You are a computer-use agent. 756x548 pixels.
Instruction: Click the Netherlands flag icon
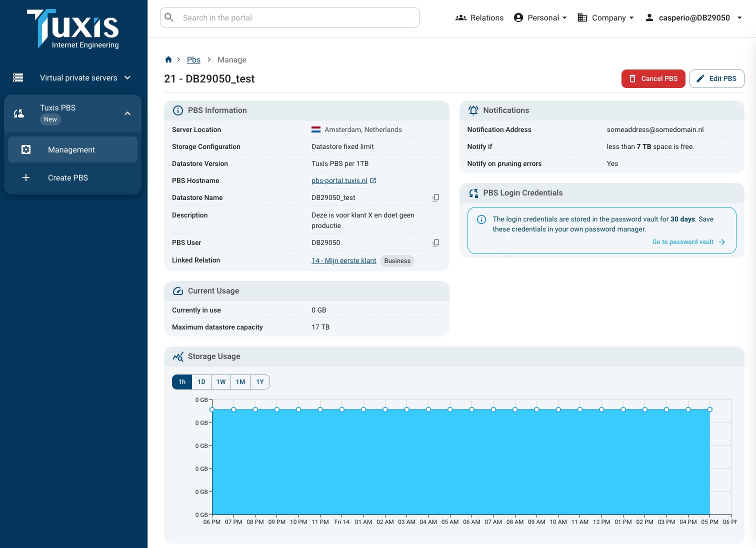(x=316, y=129)
